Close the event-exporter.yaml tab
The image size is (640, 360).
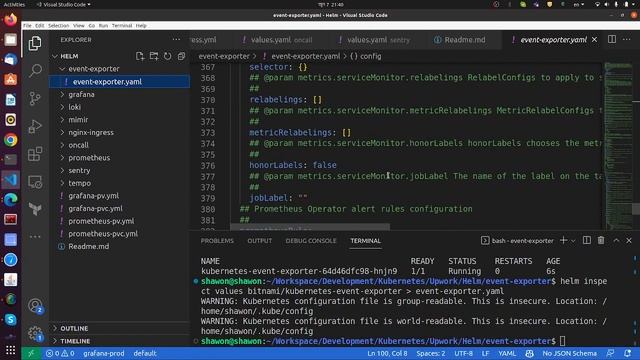pos(594,40)
